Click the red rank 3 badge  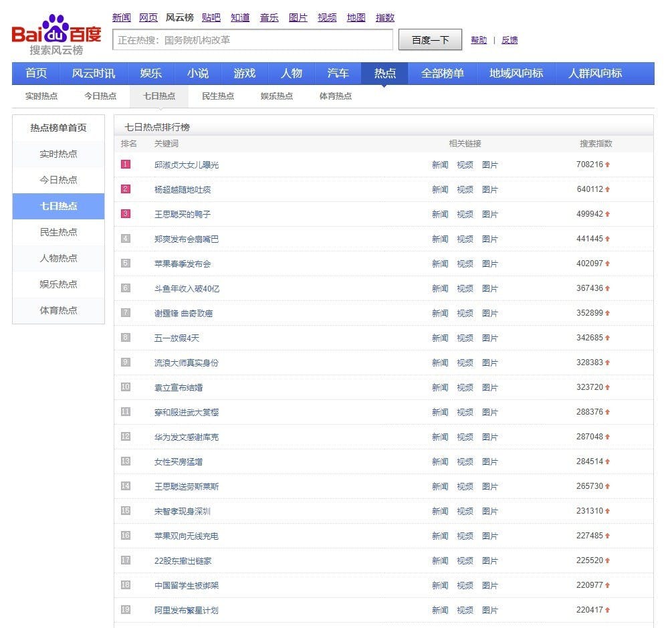(126, 213)
